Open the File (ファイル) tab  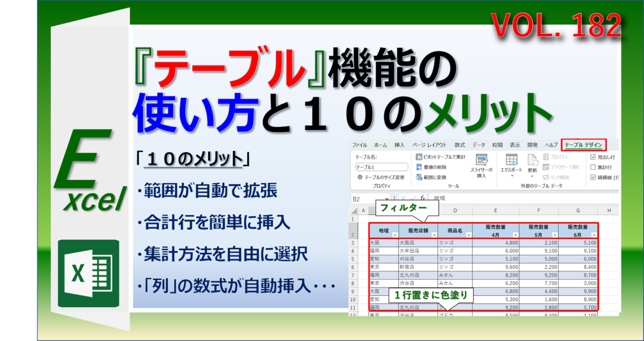tap(359, 145)
